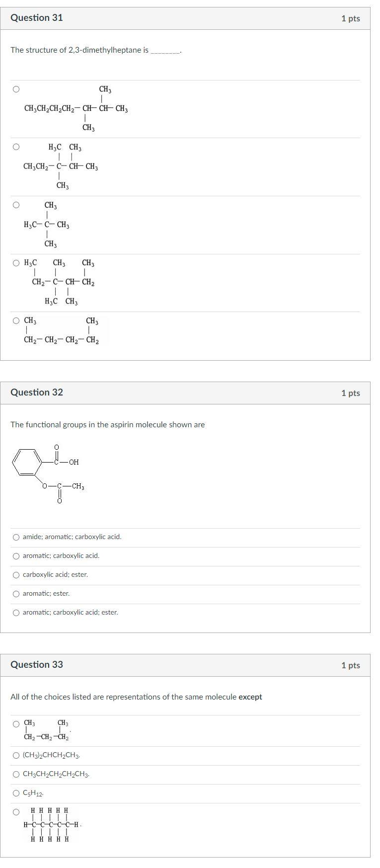Click the Question 31 header
This screenshot has width=380, height=868.
(37, 17)
